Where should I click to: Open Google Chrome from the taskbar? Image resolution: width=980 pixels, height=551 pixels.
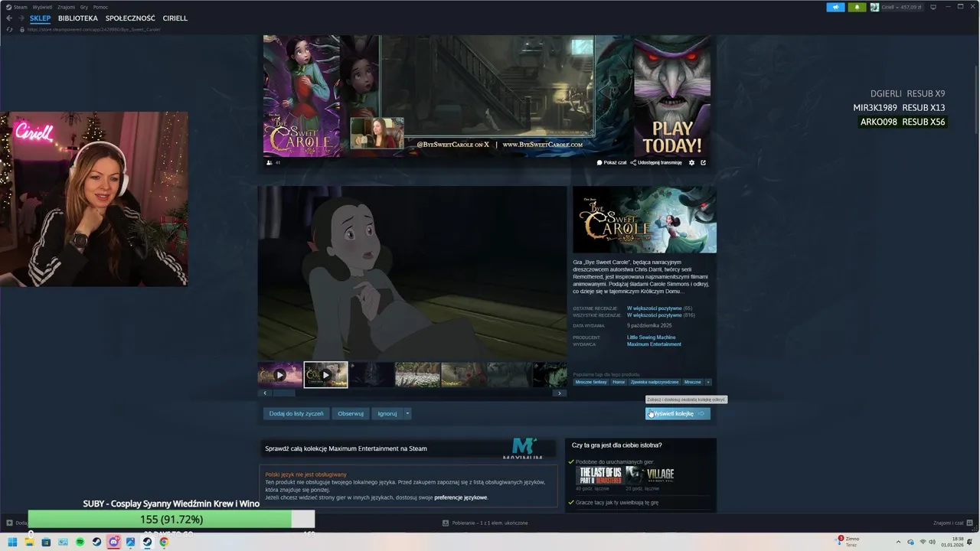[x=164, y=542]
